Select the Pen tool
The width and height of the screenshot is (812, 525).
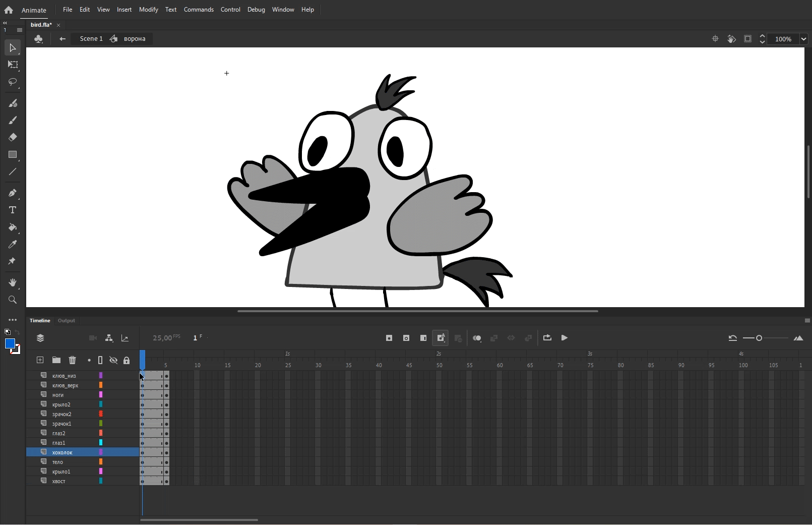(x=13, y=193)
